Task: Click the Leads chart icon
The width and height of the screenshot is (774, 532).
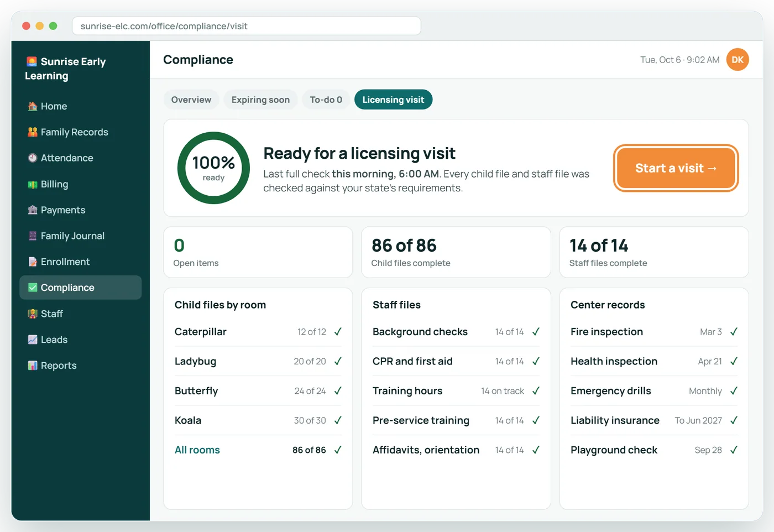Action: (33, 340)
